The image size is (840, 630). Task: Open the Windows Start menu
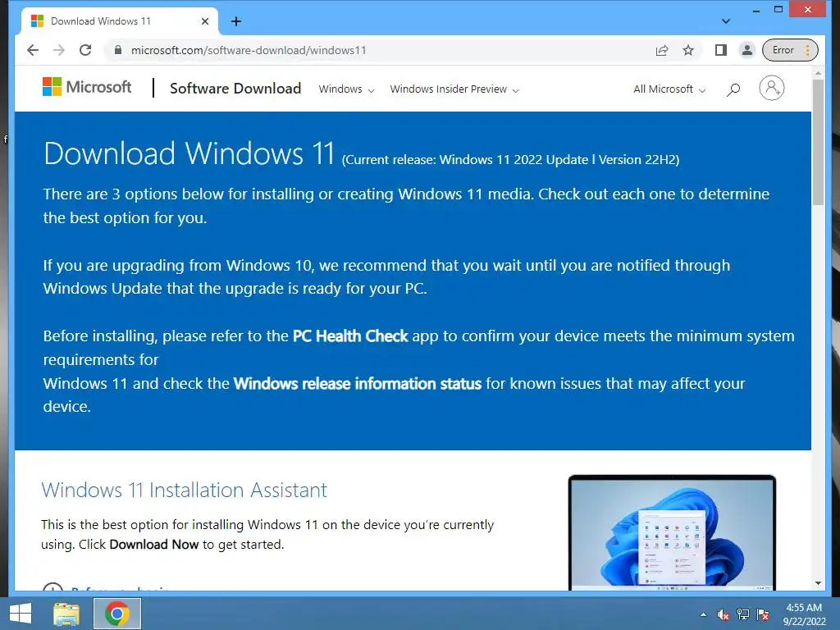click(21, 614)
